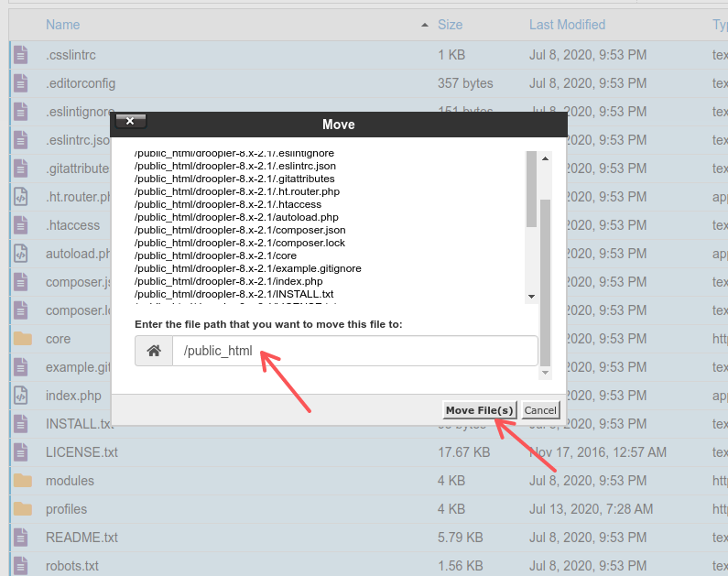Select the example.gitignore file icon
Viewport: 728px width, 576px height.
tap(20, 366)
